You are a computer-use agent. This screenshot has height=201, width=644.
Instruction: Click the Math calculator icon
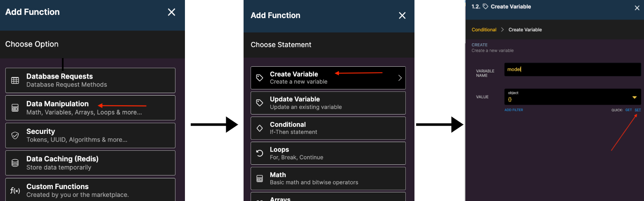pos(260,178)
